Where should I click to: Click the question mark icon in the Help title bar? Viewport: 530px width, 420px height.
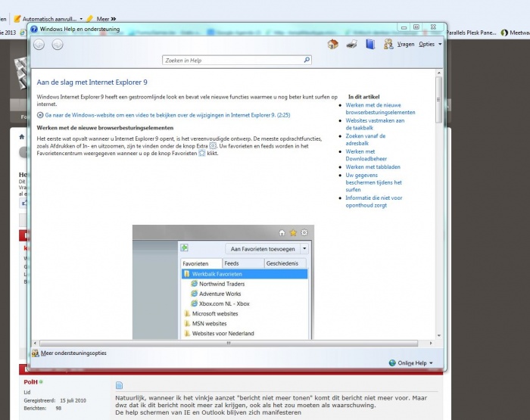pos(34,29)
